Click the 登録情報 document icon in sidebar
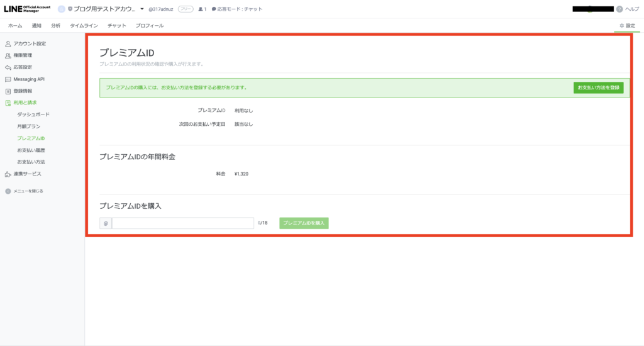The width and height of the screenshot is (644, 346). tap(8, 91)
